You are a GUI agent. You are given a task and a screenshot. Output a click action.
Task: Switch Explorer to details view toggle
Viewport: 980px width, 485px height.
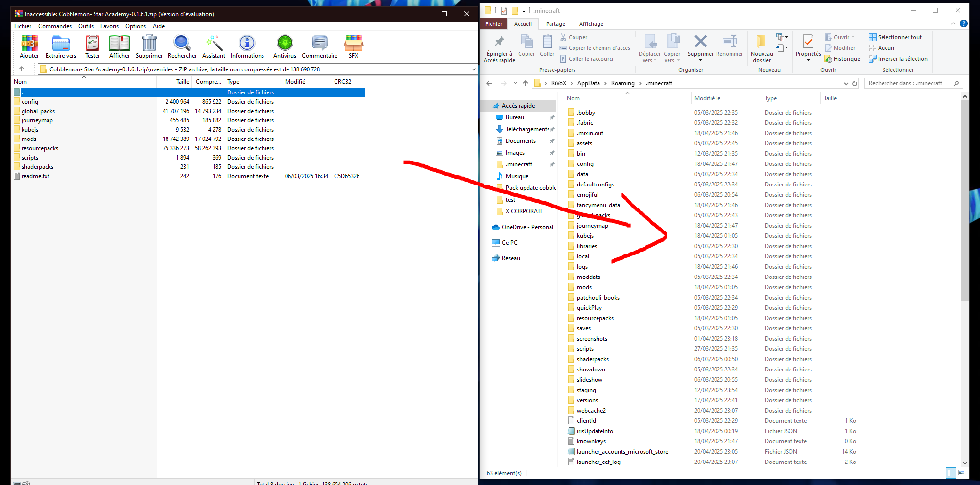[951, 473]
